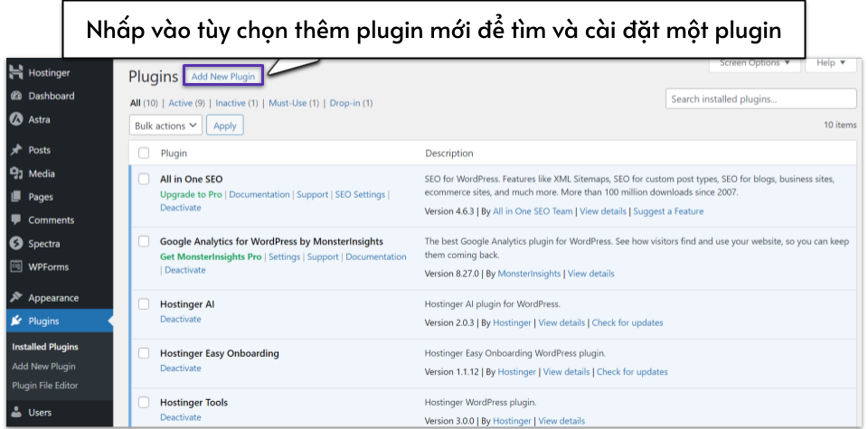Click the Astra theme icon
This screenshot has height=429, width=868.
(x=15, y=119)
